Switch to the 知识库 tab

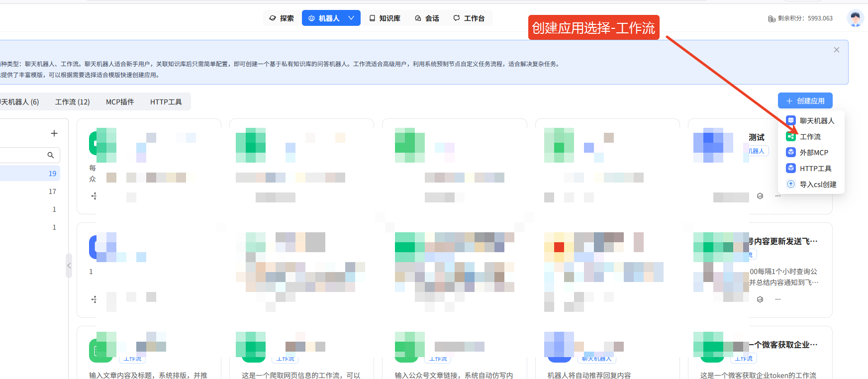point(385,18)
